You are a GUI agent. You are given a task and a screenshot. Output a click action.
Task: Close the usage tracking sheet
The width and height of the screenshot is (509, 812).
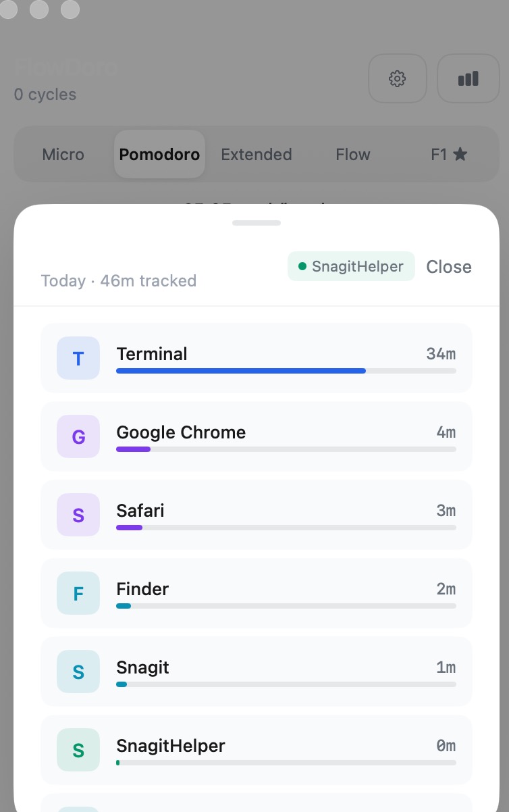point(449,267)
